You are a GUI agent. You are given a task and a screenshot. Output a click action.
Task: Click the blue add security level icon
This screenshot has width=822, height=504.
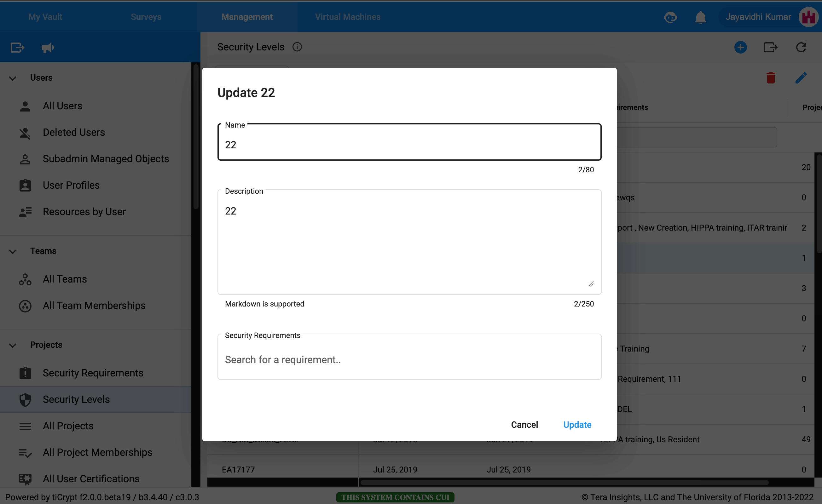tap(740, 47)
